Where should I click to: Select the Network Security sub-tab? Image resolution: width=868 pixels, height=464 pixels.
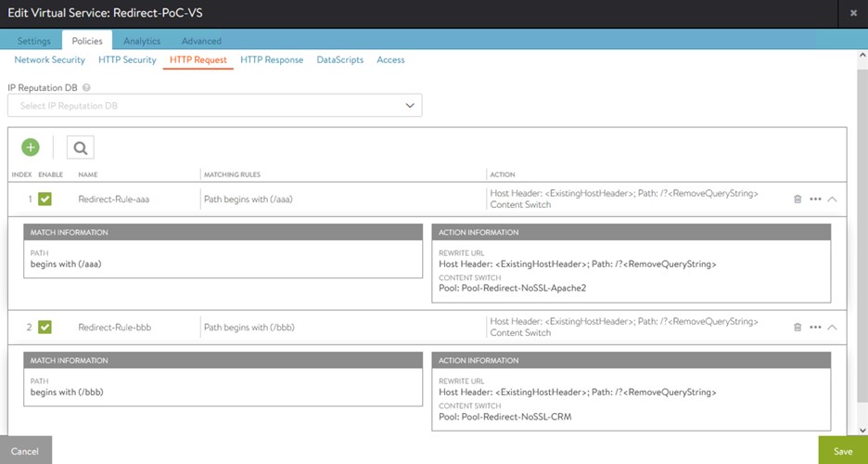49,60
